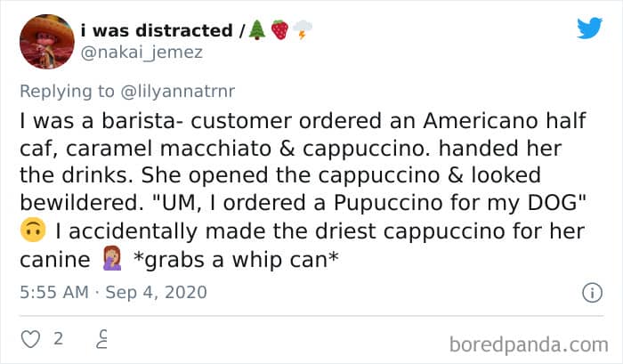Click the display name 'i was distracted'
The width and height of the screenshot is (623, 364).
tap(157, 30)
